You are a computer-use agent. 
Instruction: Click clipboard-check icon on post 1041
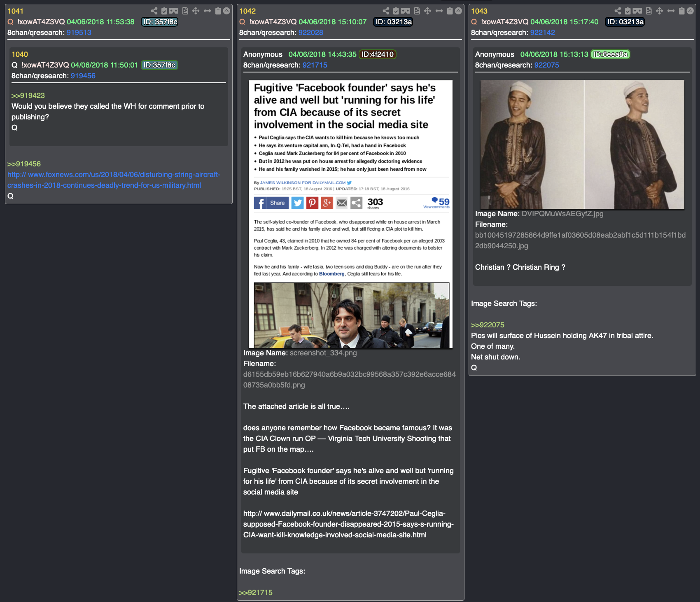point(164,11)
